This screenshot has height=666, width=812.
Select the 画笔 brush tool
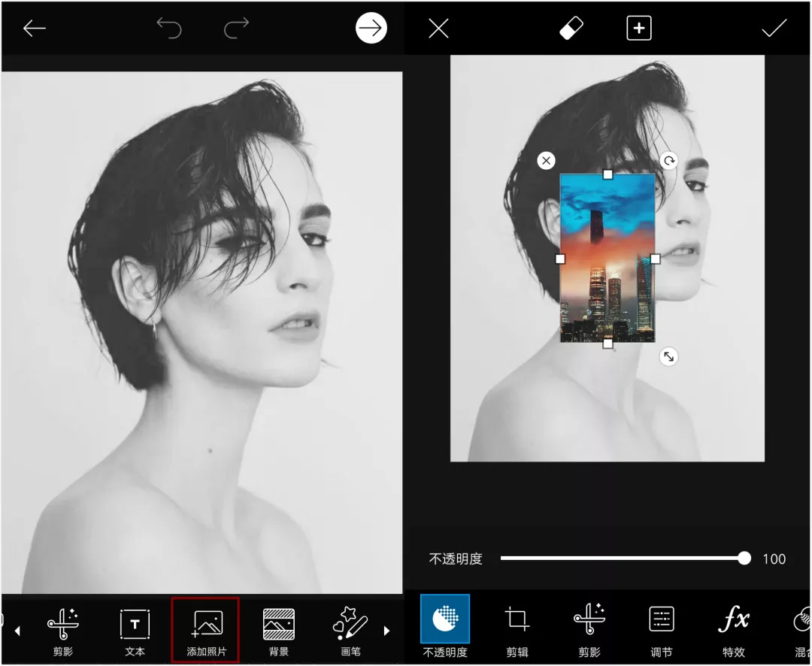pos(350,630)
